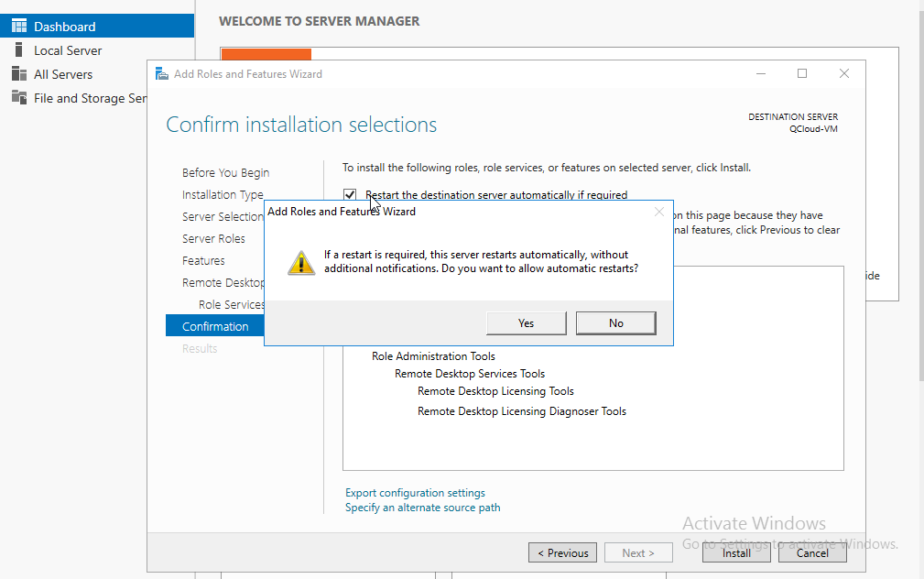
Task: Maximize the Add Roles and Features Wizard
Action: click(x=802, y=73)
